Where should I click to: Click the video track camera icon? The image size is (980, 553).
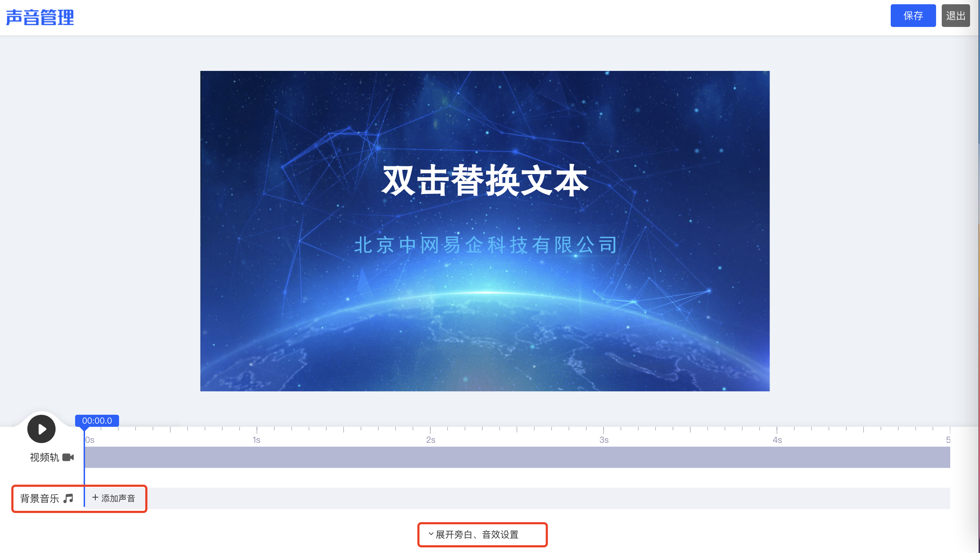coord(68,457)
